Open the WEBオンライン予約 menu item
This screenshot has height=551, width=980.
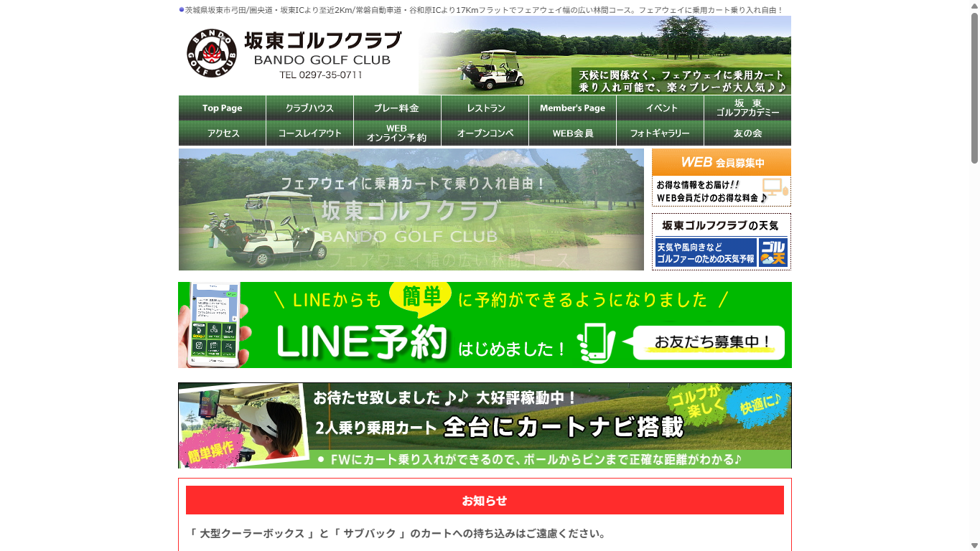(x=397, y=133)
